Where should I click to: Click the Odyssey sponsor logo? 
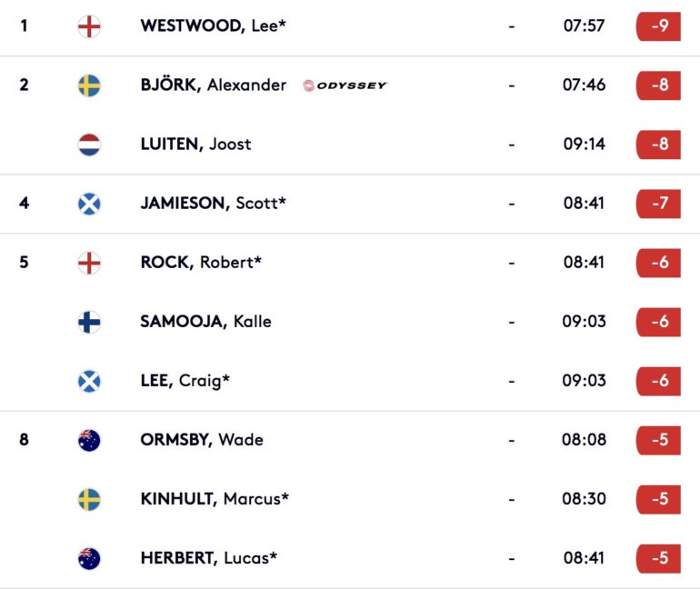pos(345,85)
